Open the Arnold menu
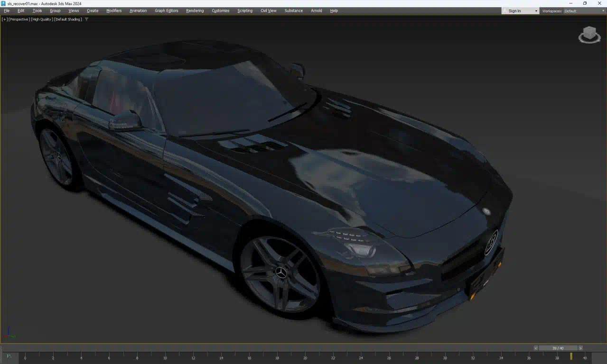 coord(316,10)
